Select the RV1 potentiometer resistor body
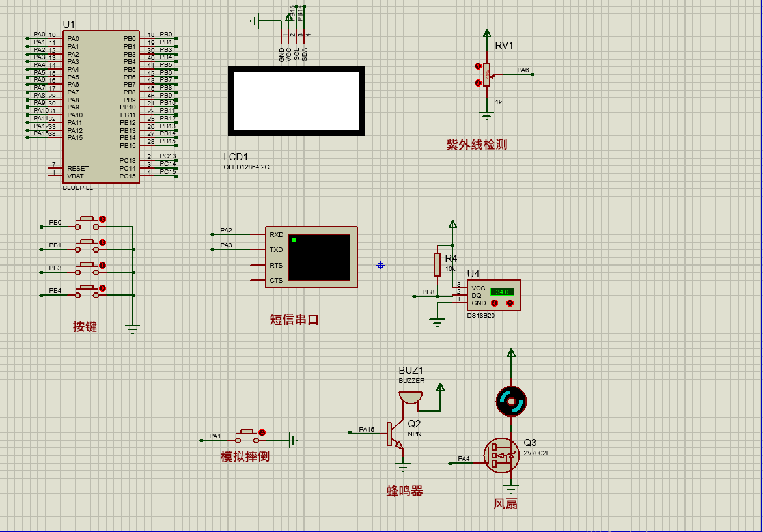The height and width of the screenshot is (532, 763). pos(486,74)
